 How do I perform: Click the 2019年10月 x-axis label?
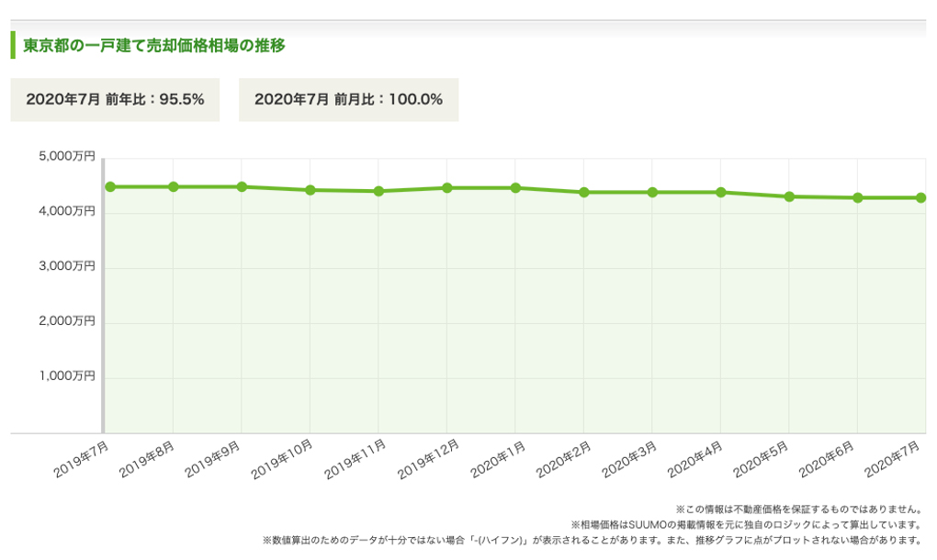(282, 460)
